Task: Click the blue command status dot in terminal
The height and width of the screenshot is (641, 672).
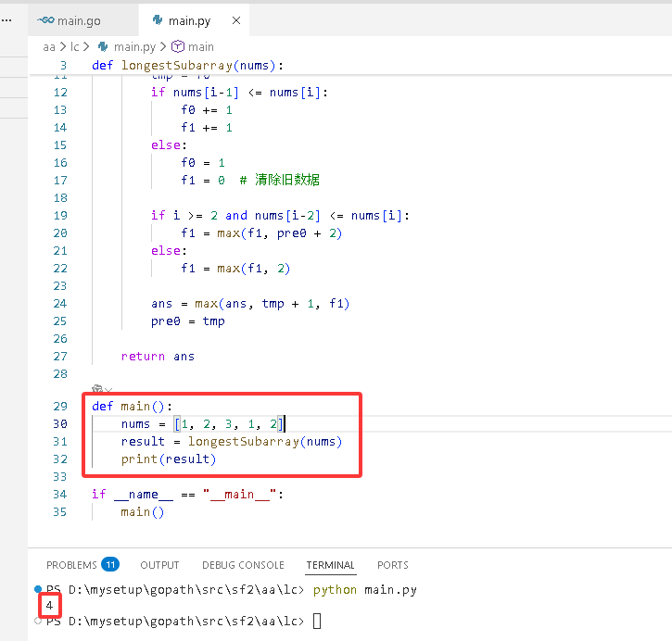Action: (38, 589)
